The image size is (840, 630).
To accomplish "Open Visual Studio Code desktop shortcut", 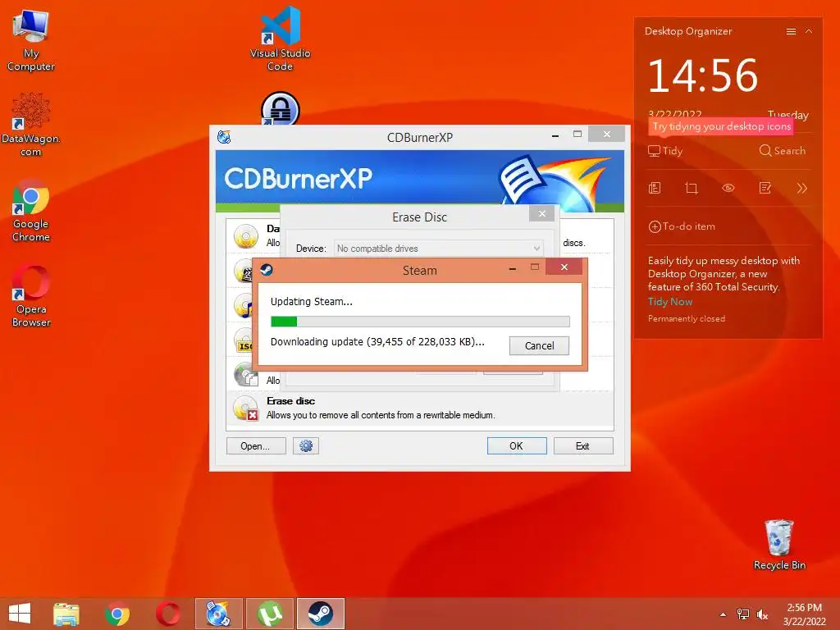I will coord(281,39).
